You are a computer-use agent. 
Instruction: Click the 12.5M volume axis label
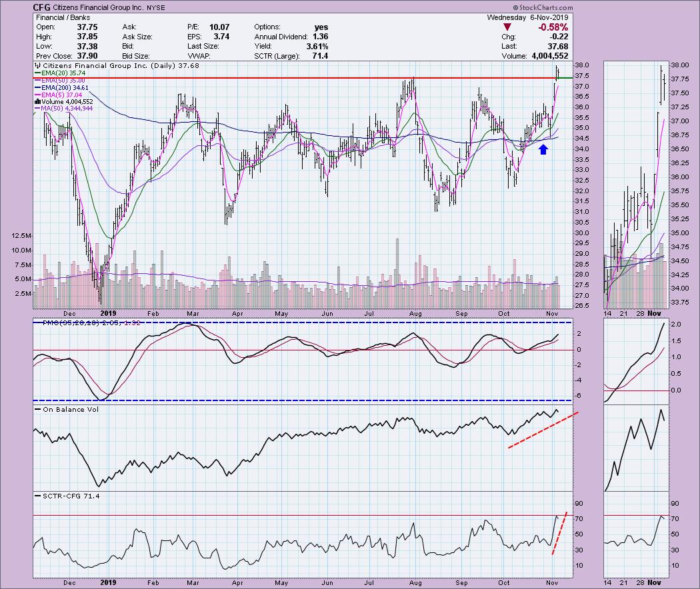(x=21, y=236)
